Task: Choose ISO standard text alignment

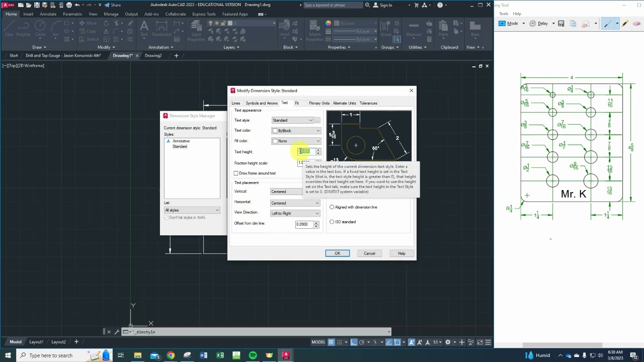Action: pyautogui.click(x=332, y=222)
